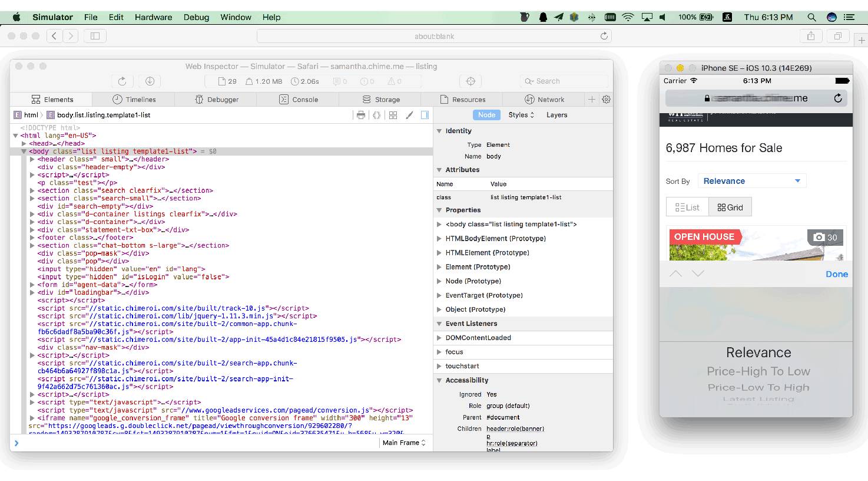Choose Price-High To Low in picker
Viewport: 868px width, 481px height.
click(758, 371)
